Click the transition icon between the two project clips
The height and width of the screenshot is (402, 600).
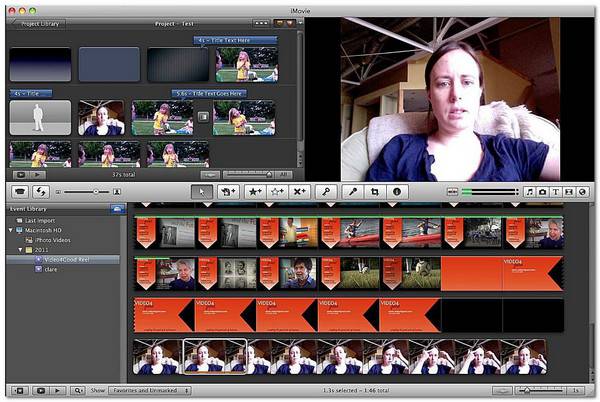pos(203,117)
